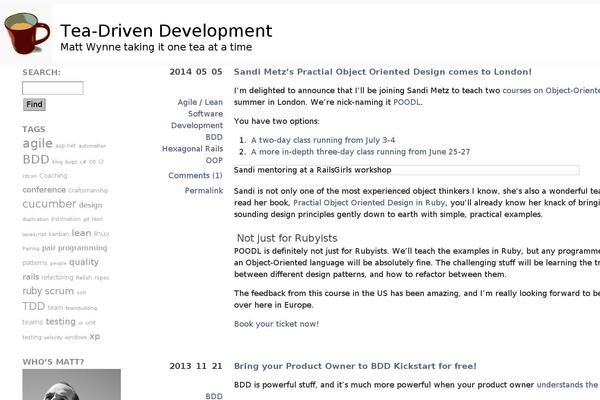Viewport: 600px width, 400px height.
Task: Open the design tag
Action: (x=91, y=205)
